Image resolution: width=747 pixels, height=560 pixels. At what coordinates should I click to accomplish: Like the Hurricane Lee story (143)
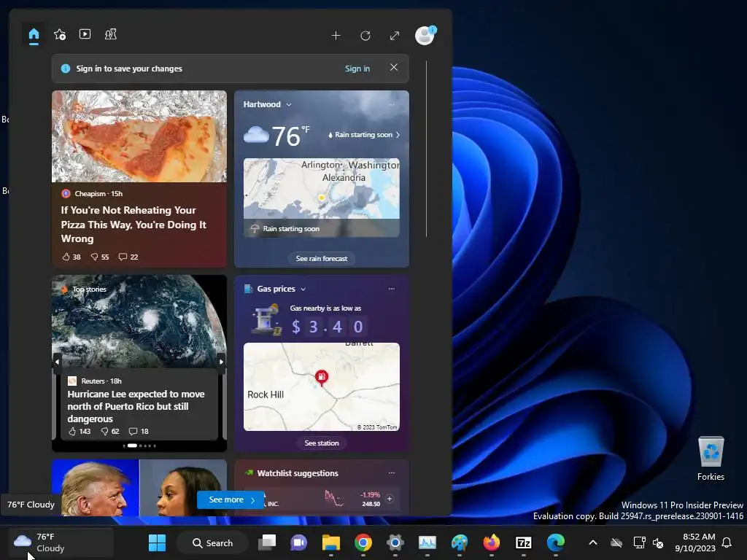point(79,432)
